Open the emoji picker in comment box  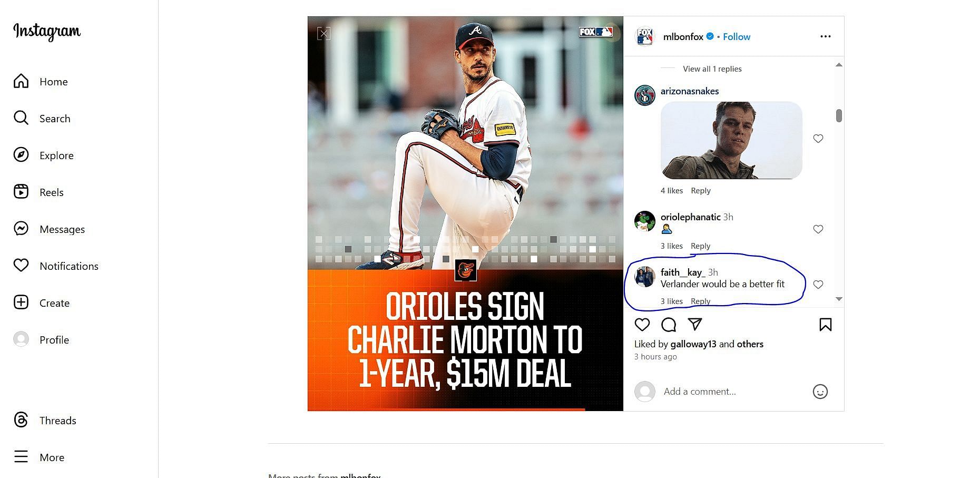coord(820,392)
